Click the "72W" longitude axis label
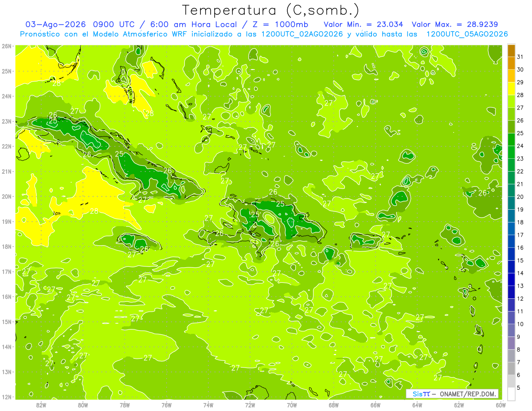 click(250, 405)
